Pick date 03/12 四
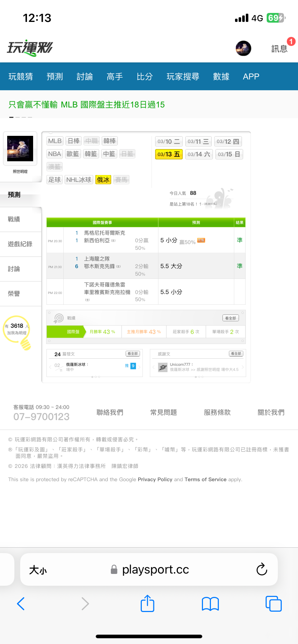298x644 pixels. point(228,142)
